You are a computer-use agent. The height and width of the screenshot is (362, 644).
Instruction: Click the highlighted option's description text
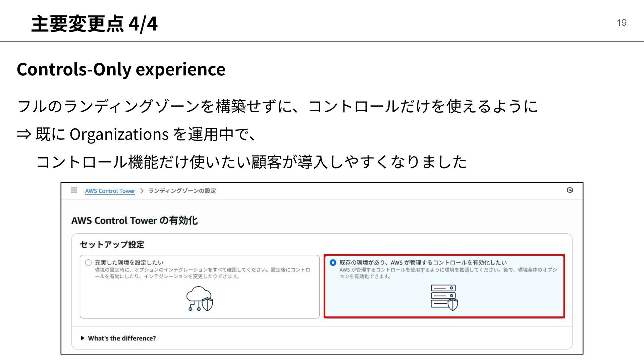448,273
